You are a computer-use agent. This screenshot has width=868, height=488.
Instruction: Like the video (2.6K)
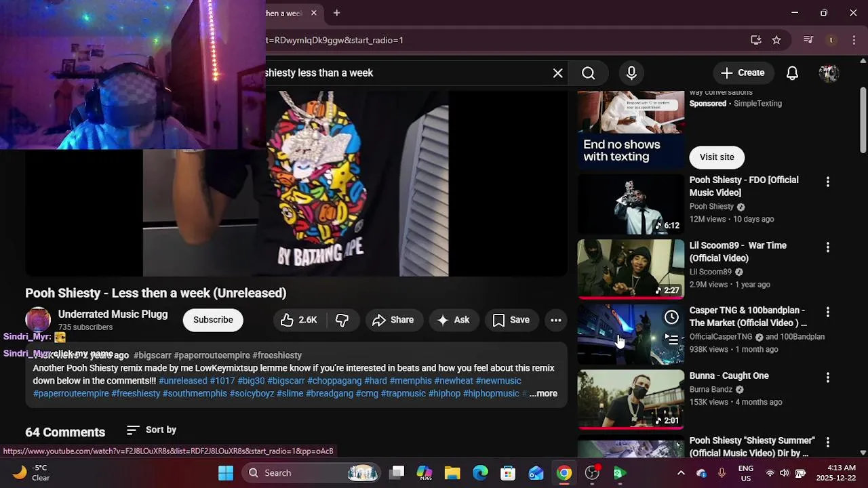(299, 320)
